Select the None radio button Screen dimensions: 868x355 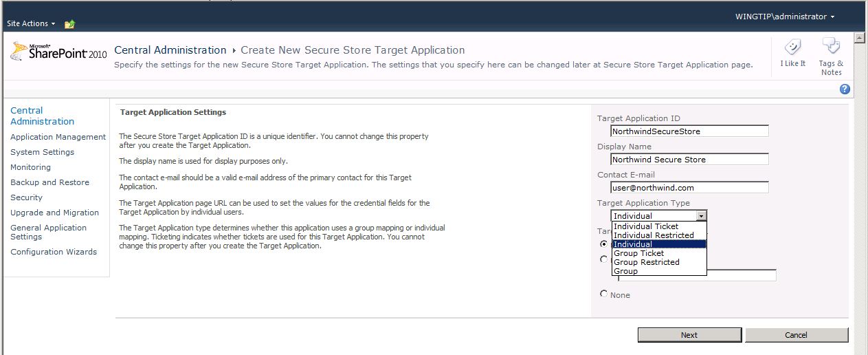(603, 294)
